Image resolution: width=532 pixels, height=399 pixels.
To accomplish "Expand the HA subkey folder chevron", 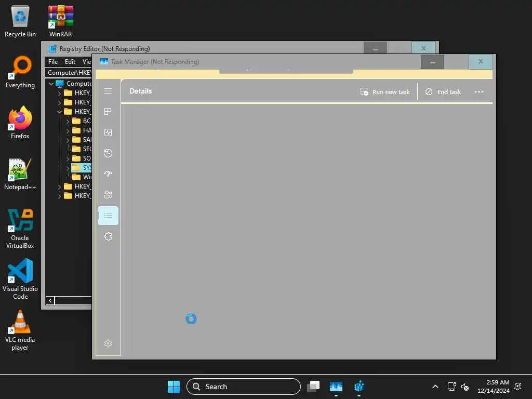I will (x=68, y=130).
